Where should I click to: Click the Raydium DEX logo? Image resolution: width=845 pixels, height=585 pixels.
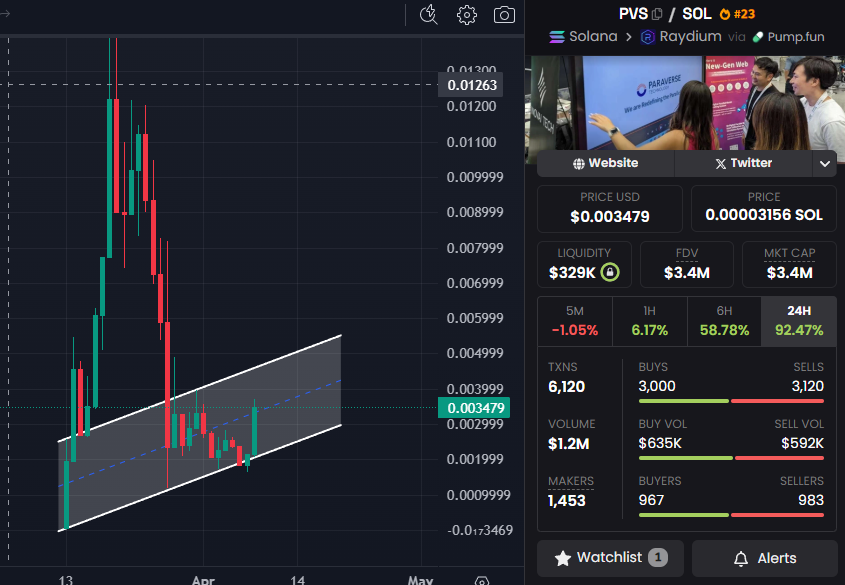(647, 37)
